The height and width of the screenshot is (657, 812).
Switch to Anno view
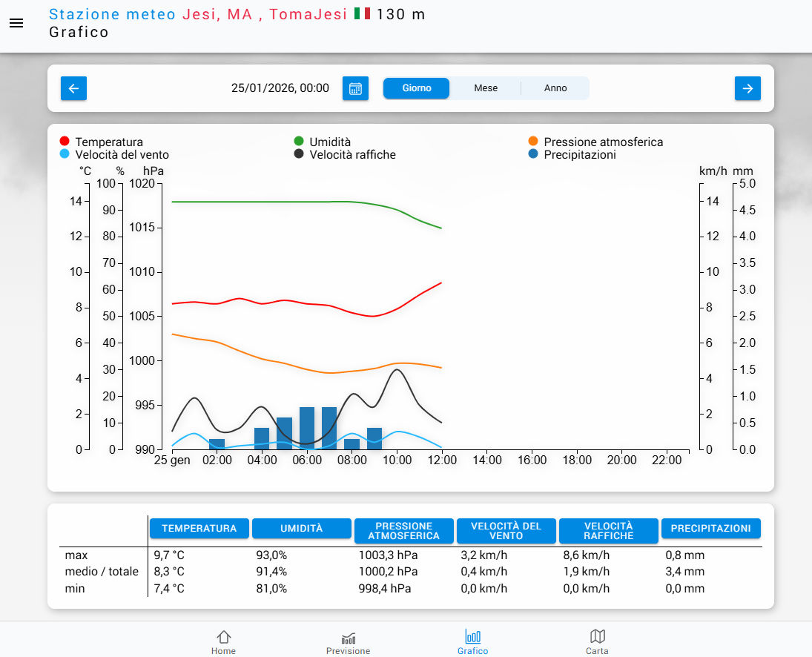[x=555, y=88]
